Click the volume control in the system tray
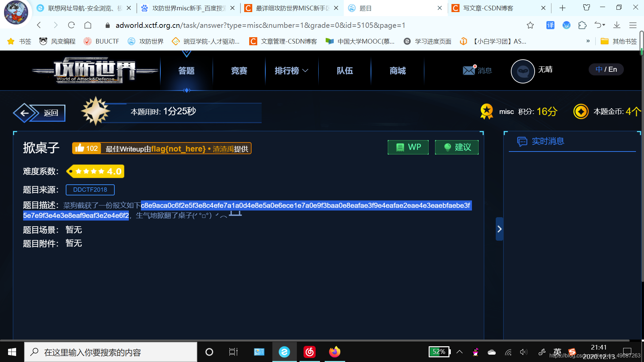 (524, 352)
